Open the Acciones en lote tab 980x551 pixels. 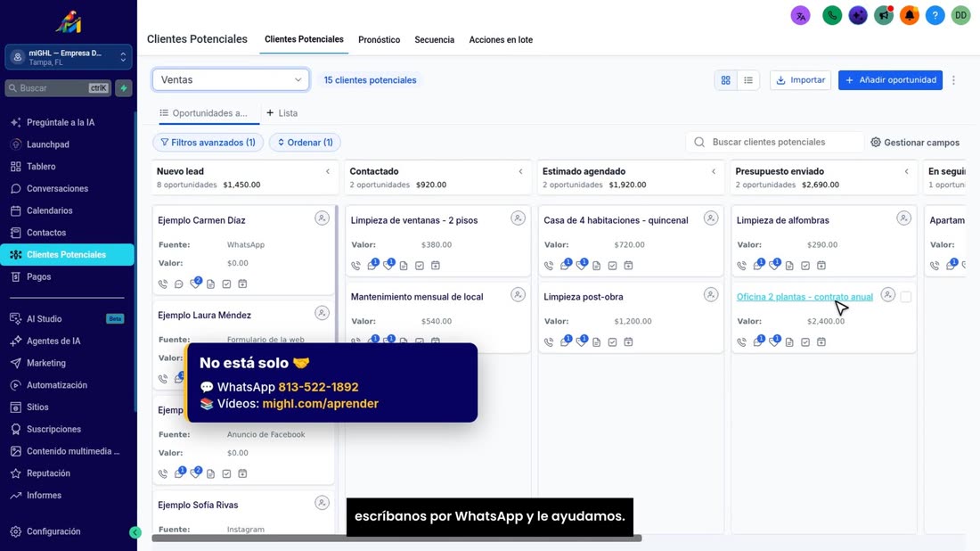pyautogui.click(x=501, y=39)
